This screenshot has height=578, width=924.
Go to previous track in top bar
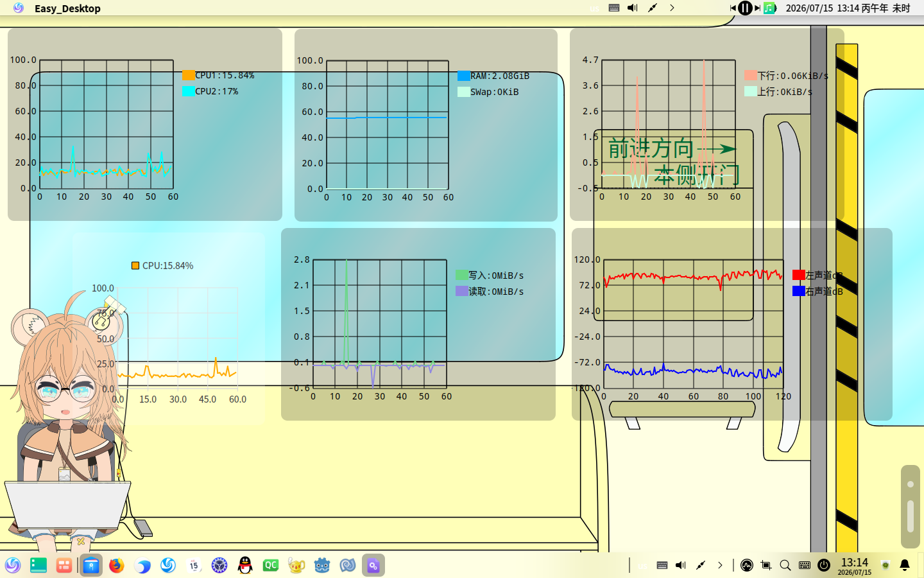(x=733, y=8)
